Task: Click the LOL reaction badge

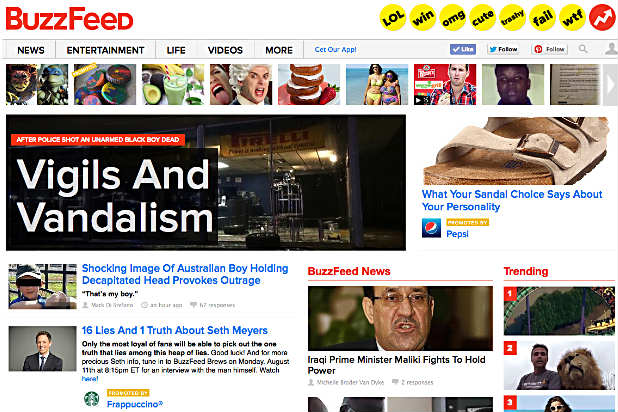Action: (393, 17)
